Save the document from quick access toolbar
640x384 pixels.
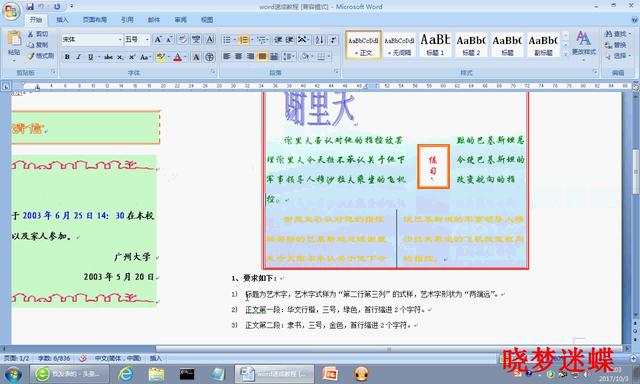30,7
